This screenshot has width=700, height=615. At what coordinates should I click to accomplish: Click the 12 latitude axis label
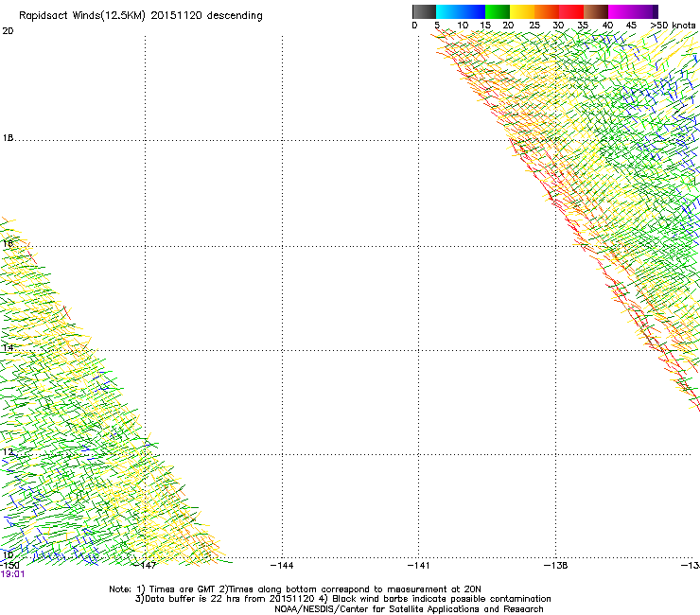coord(8,452)
